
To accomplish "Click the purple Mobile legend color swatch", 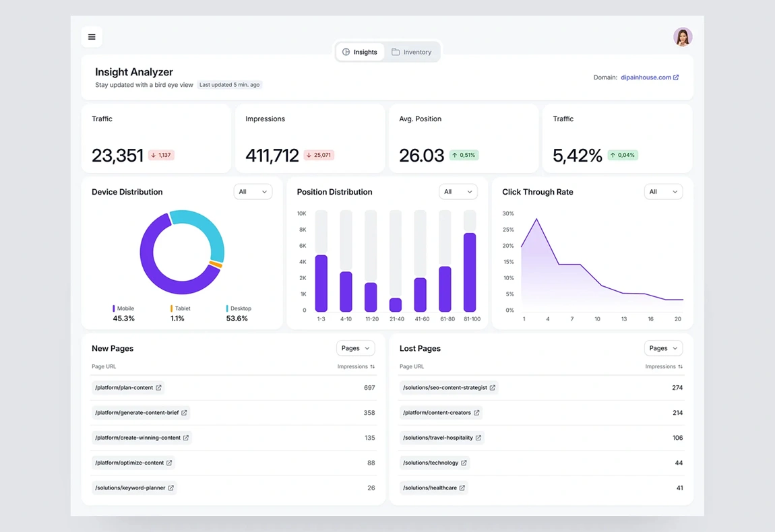I will pos(113,308).
